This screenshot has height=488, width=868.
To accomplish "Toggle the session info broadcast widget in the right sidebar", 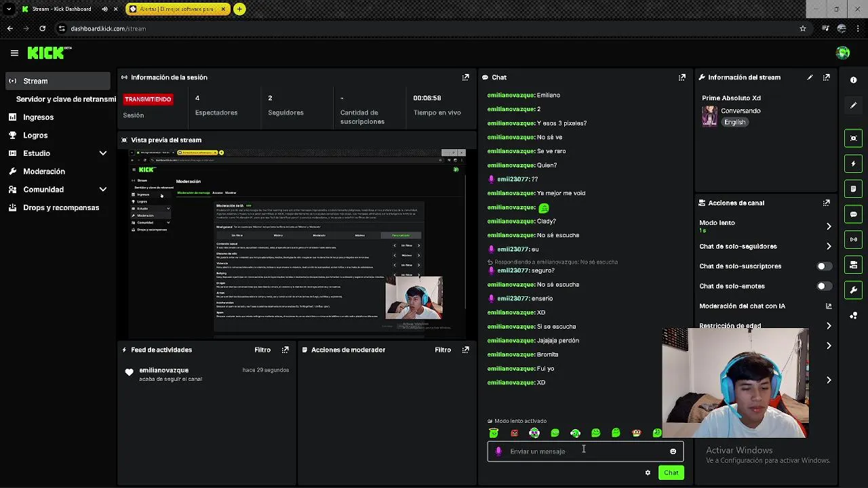I will coord(853,239).
